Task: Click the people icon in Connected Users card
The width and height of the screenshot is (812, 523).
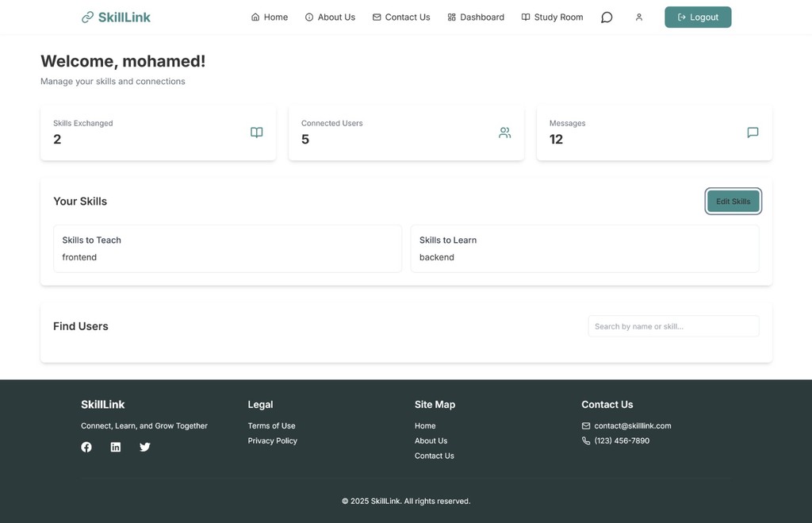Action: pos(504,133)
